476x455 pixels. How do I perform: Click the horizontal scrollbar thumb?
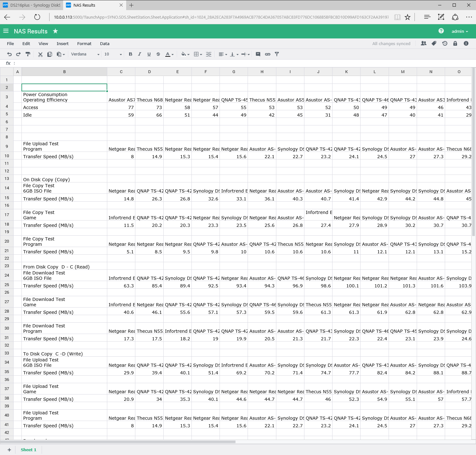point(118,442)
